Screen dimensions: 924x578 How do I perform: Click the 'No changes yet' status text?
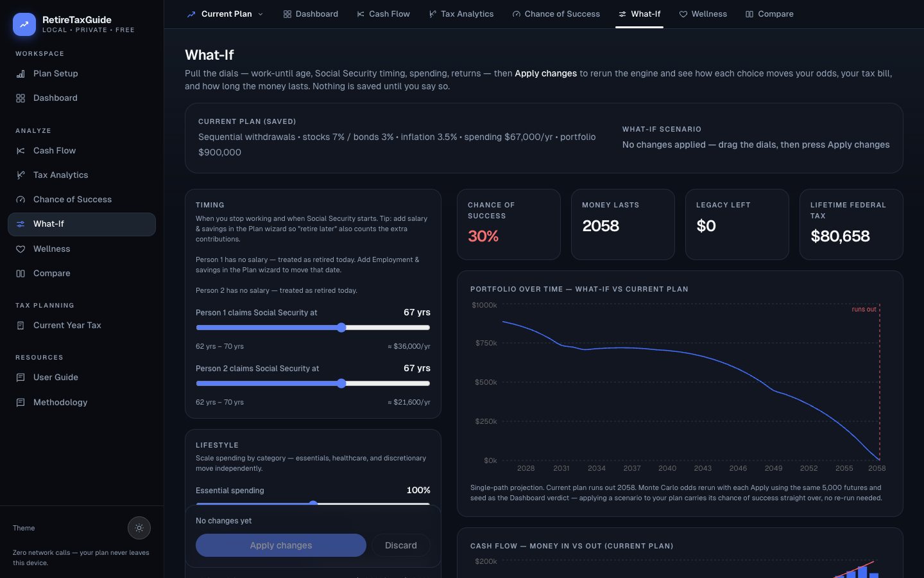tap(223, 521)
